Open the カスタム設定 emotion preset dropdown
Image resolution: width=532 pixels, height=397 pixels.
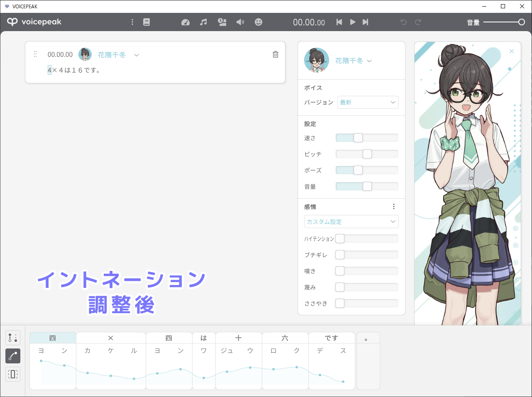click(351, 222)
